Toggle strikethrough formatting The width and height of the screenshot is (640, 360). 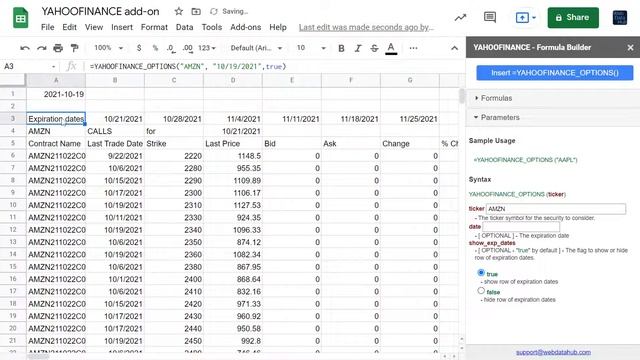coord(374,48)
